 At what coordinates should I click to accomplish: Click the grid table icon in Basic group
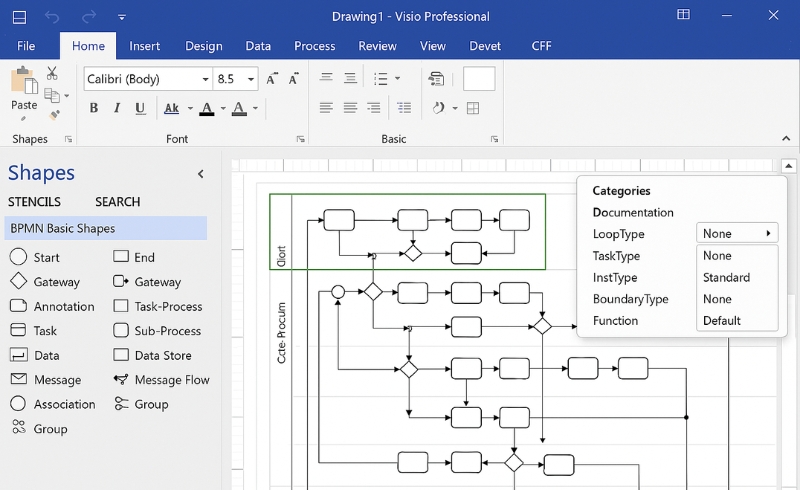pyautogui.click(x=473, y=108)
